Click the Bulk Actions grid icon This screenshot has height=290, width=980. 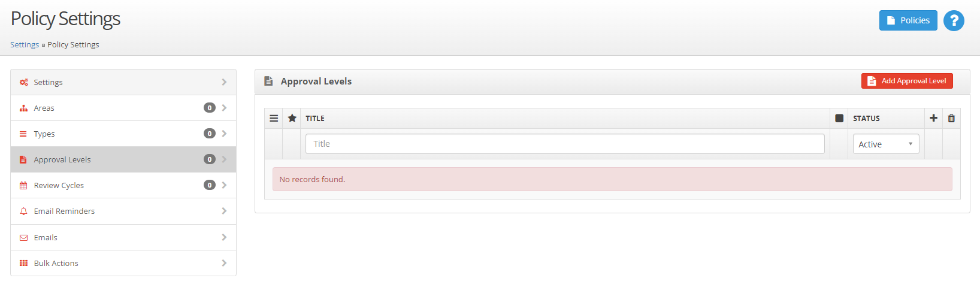point(23,263)
